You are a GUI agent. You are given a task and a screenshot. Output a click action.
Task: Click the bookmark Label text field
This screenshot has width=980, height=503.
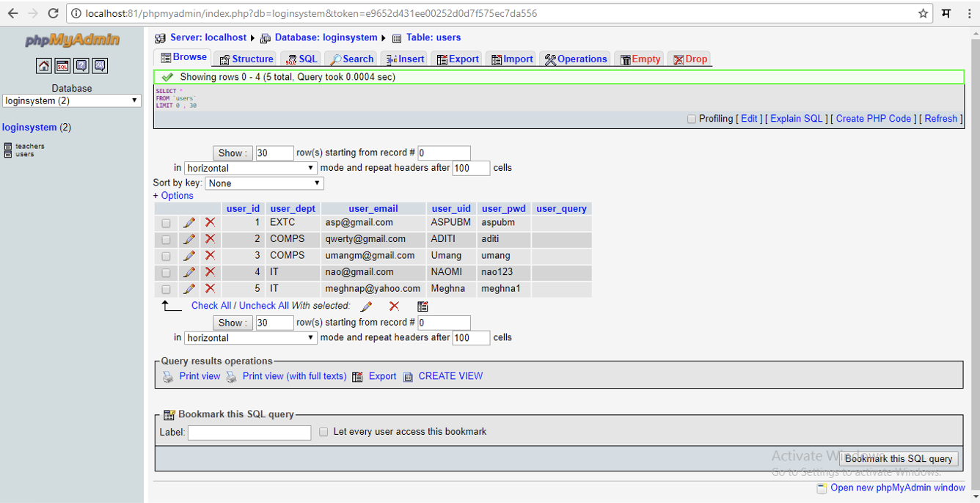coord(249,433)
